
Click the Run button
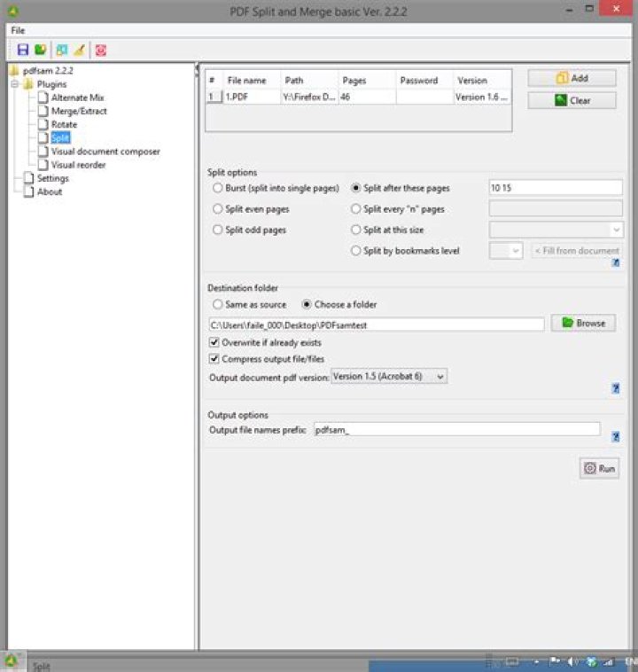(599, 468)
